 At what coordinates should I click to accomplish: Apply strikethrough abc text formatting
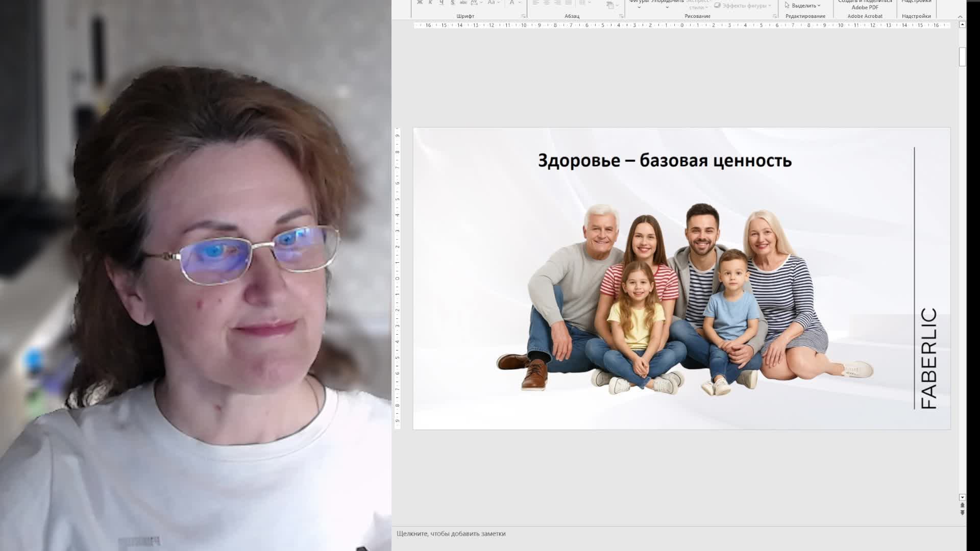click(463, 3)
